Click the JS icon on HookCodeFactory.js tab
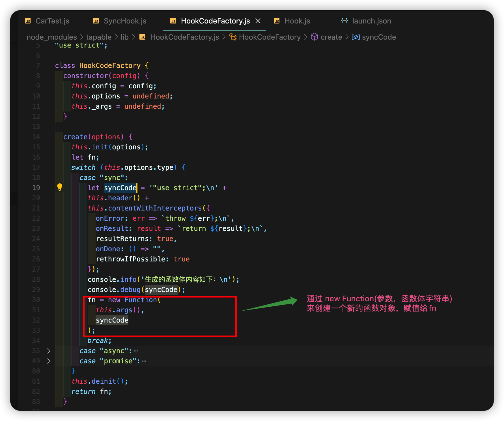Image resolution: width=504 pixels, height=421 pixels. [173, 21]
